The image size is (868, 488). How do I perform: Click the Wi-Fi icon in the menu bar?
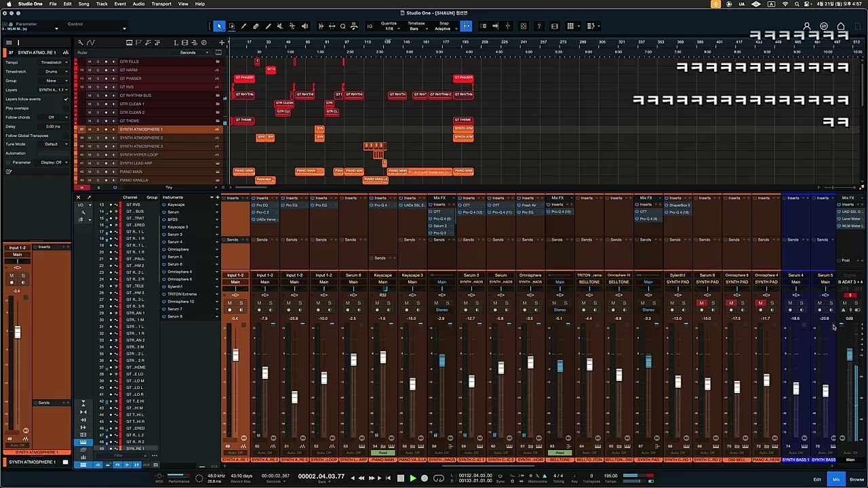pyautogui.click(x=785, y=4)
